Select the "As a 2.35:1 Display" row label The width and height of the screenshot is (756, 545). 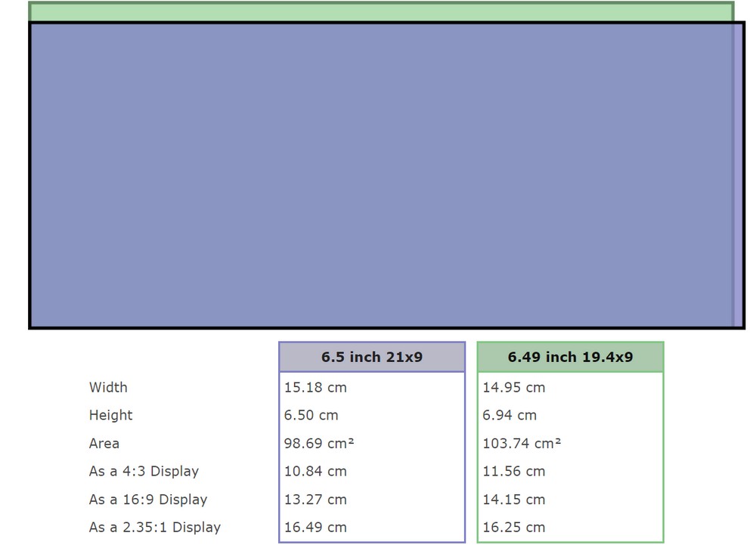point(155,528)
